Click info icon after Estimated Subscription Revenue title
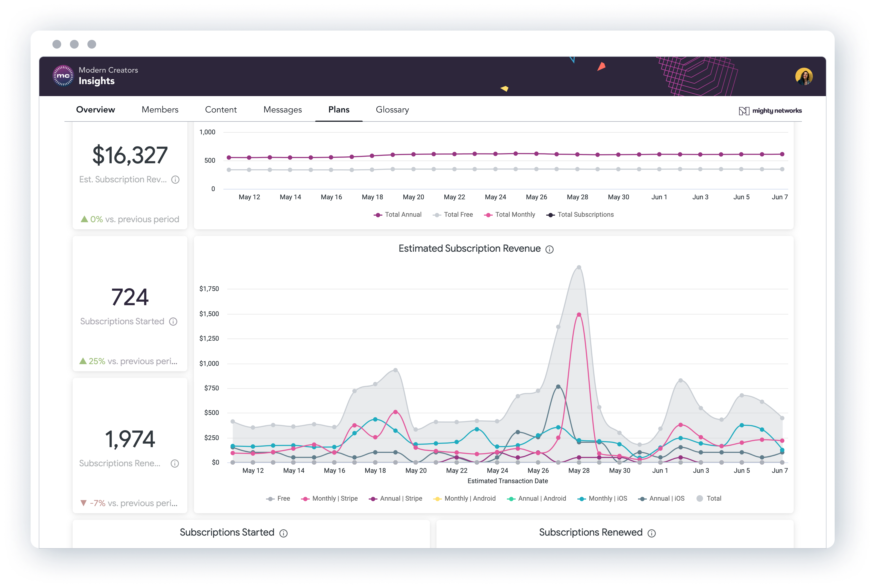This screenshot has height=588, width=874. point(549,250)
